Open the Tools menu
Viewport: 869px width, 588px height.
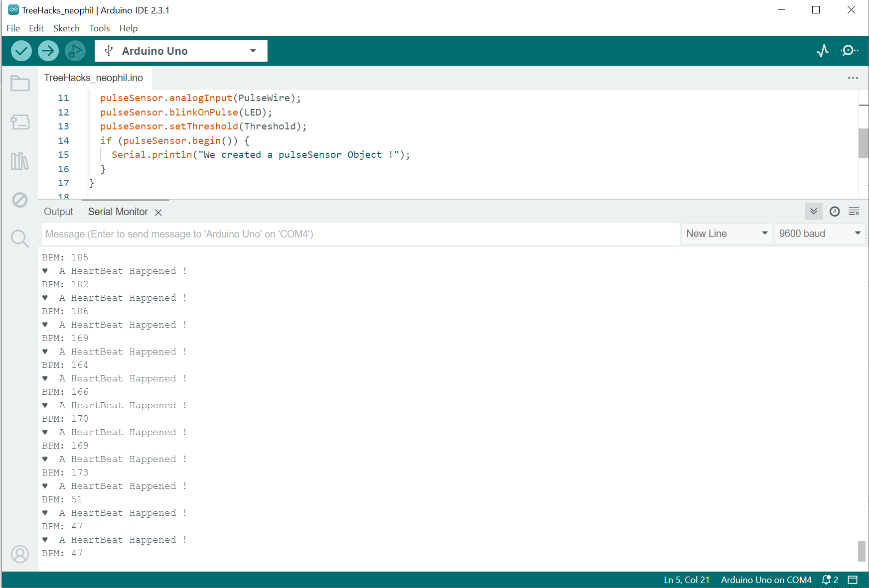(100, 28)
